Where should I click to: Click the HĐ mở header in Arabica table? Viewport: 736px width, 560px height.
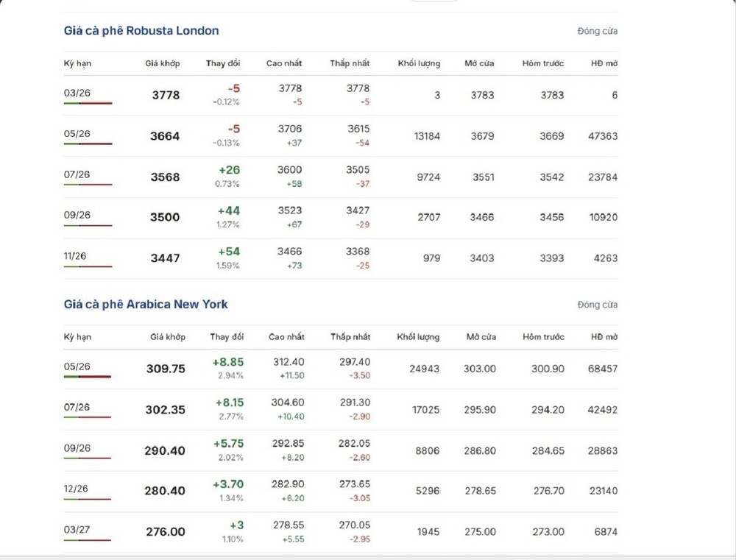pos(604,337)
